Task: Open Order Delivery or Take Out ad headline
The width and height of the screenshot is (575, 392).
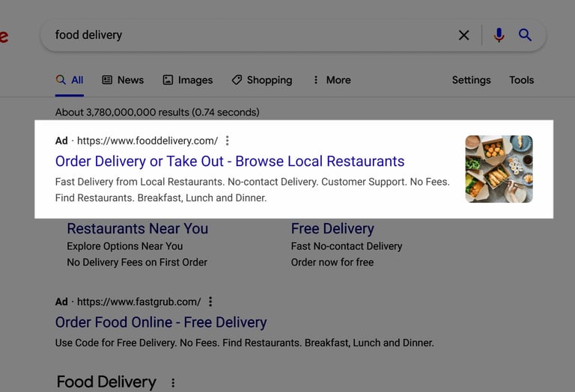Action: coord(230,161)
